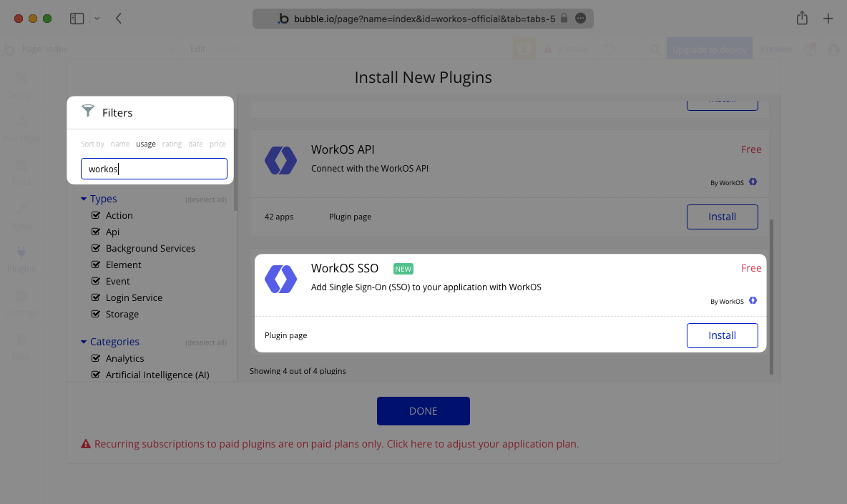Collapse the Types filter section
Screen dimensions: 847x504
tap(85, 198)
